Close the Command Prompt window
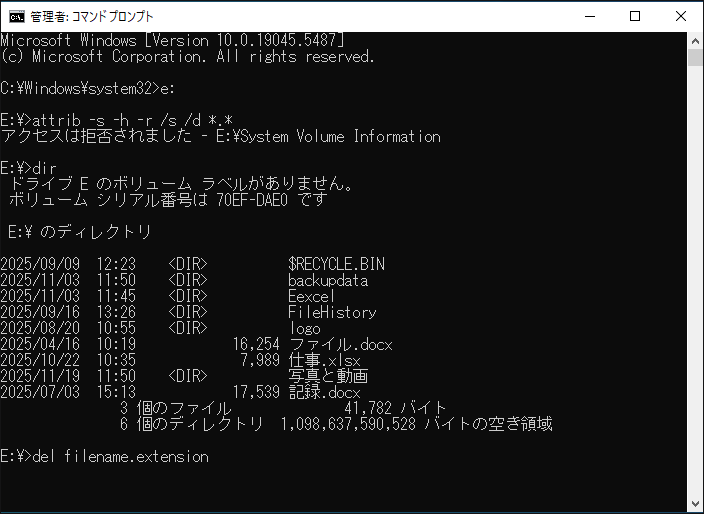This screenshot has height=514, width=704. [681, 17]
